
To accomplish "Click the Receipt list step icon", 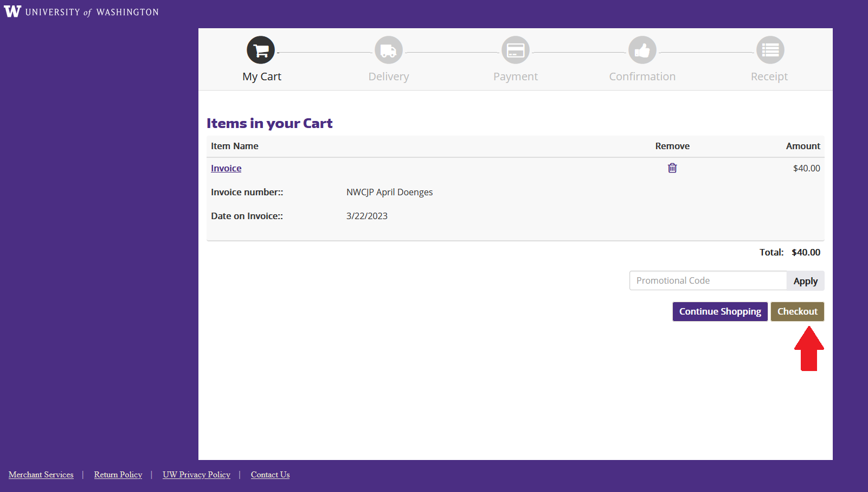I will (x=770, y=50).
